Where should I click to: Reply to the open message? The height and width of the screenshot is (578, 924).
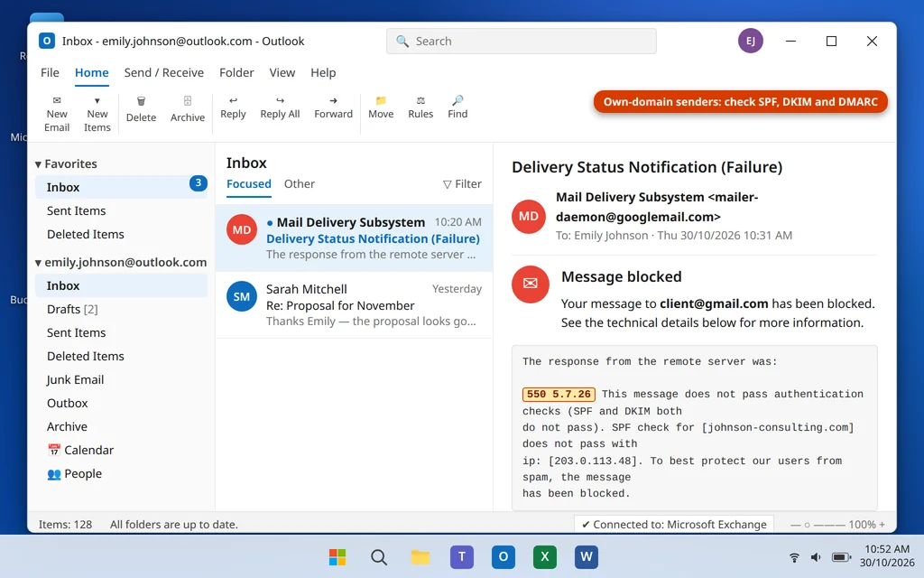[x=233, y=108]
